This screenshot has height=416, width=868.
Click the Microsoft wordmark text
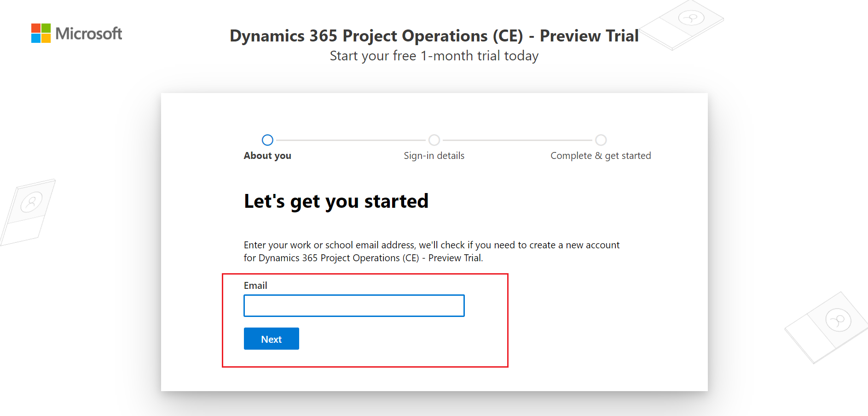[89, 34]
